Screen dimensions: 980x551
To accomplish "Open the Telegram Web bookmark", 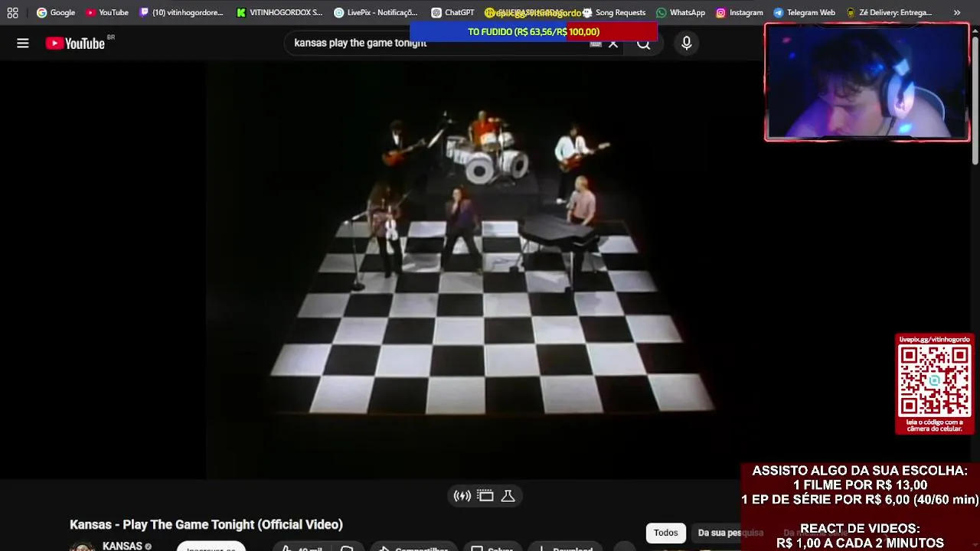I will (x=804, y=12).
